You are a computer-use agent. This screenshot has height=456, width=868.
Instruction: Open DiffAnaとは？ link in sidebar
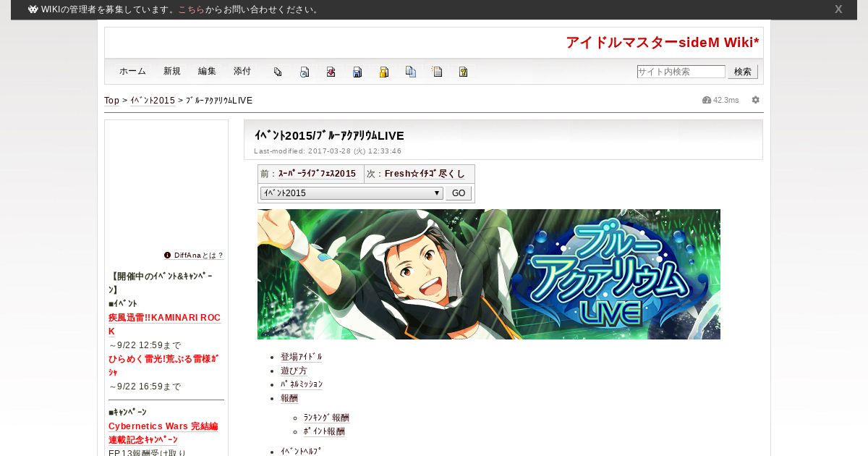(199, 256)
